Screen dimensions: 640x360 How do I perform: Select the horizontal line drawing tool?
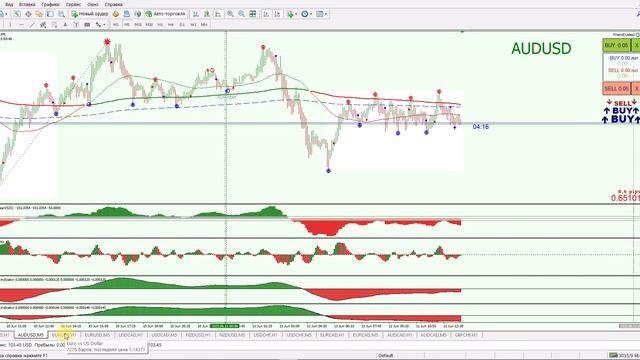(21, 24)
